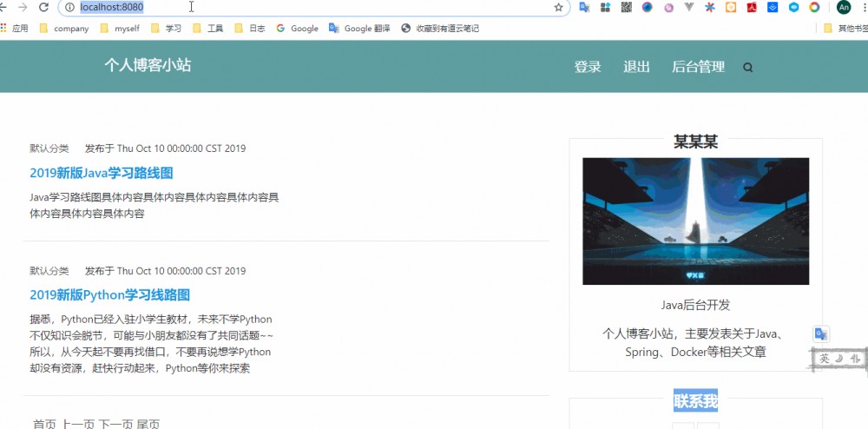Click the '个人博客小站' site title
Image resolution: width=868 pixels, height=429 pixels.
[x=148, y=65]
